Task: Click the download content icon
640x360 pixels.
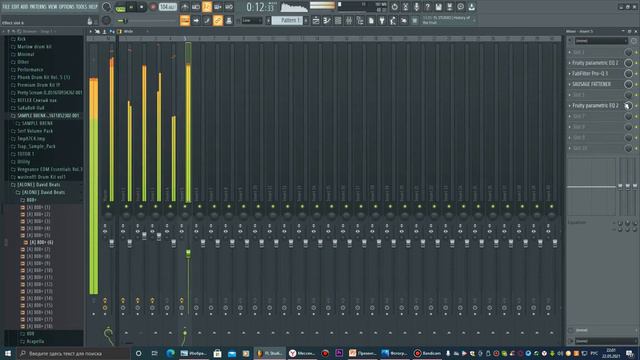Action: 471,7
